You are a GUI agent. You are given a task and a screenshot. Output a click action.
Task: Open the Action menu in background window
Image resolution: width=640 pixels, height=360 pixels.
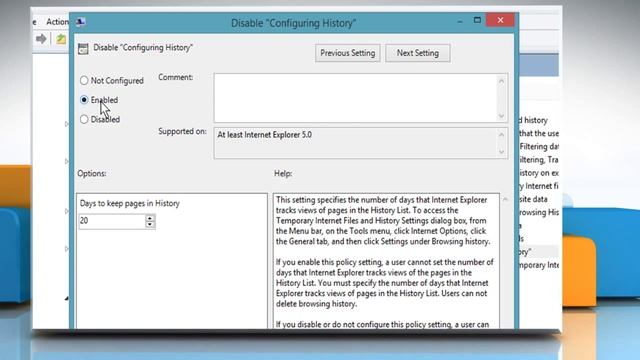pyautogui.click(x=57, y=22)
